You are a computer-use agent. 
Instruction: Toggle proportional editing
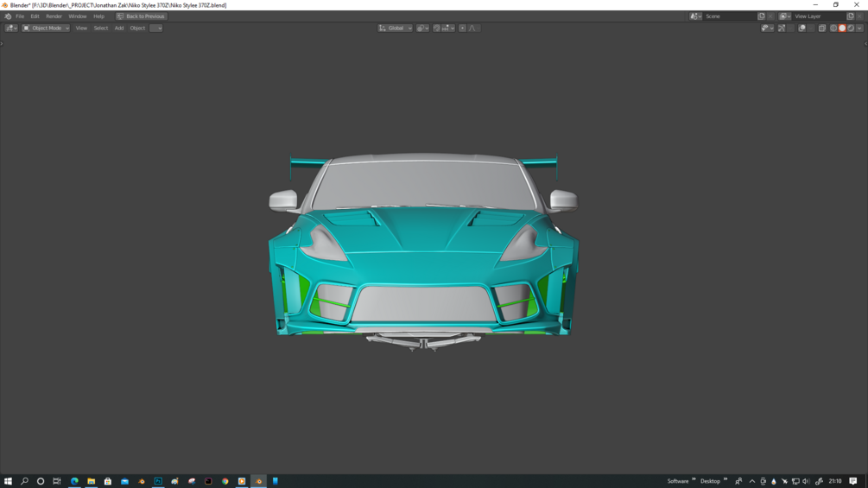pyautogui.click(x=462, y=29)
